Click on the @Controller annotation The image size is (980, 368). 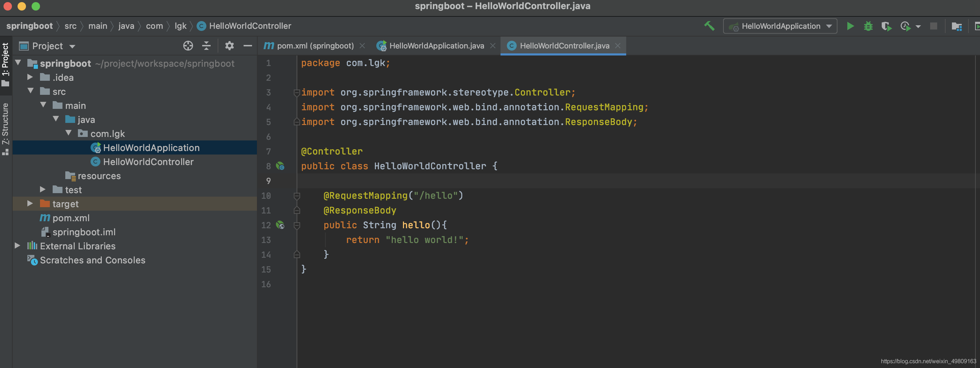coord(332,151)
